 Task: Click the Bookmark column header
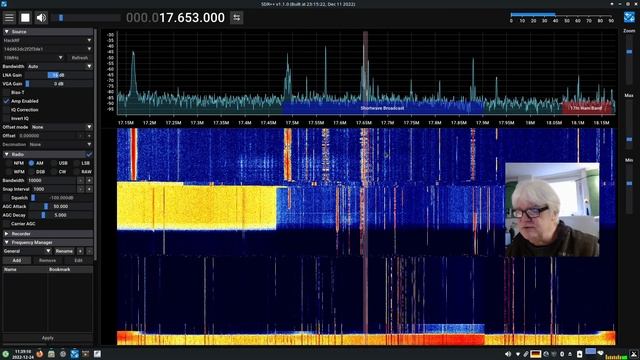coord(71,269)
